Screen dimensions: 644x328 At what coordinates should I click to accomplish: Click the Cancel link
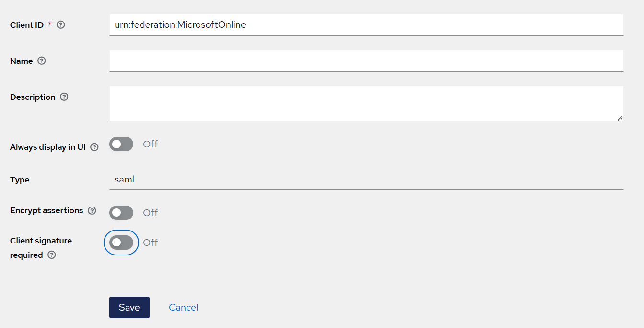[x=183, y=307]
